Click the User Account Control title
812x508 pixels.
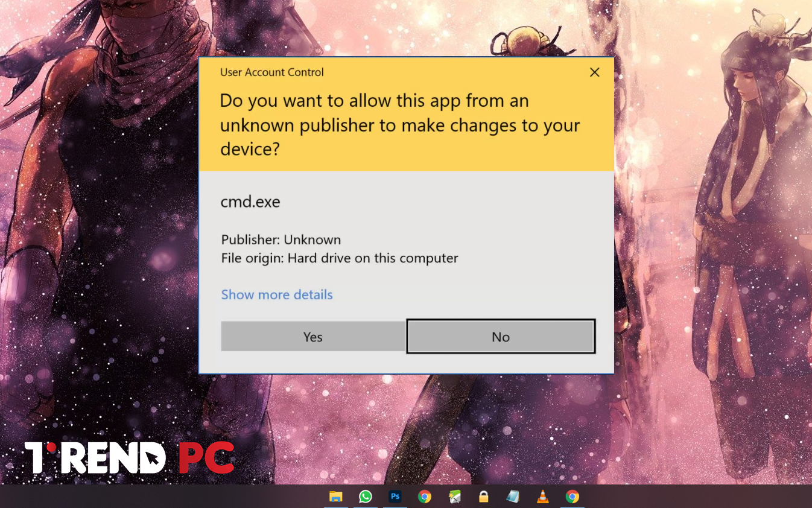(272, 72)
